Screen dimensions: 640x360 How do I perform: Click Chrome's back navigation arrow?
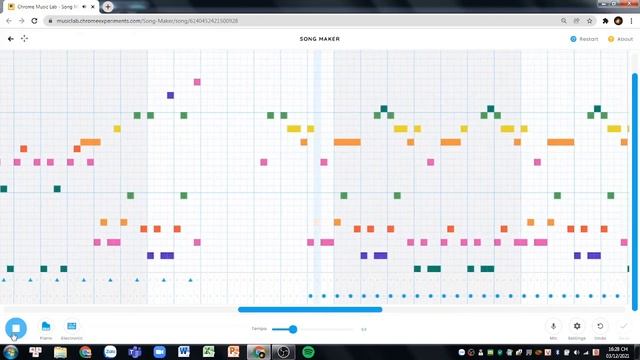9,21
